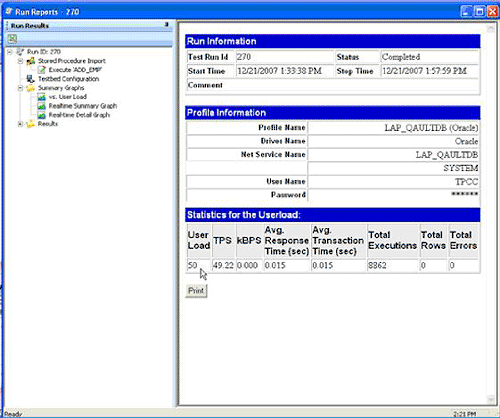
Task: Click the Profile Name value LAP_QAULTDB (Oracle)
Action: click(431, 128)
